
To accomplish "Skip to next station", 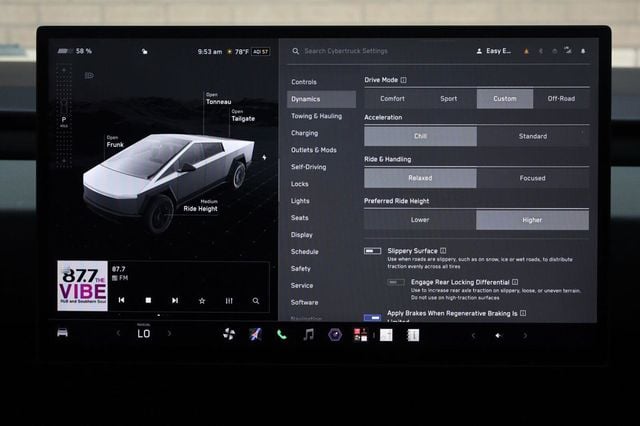I will click(175, 300).
